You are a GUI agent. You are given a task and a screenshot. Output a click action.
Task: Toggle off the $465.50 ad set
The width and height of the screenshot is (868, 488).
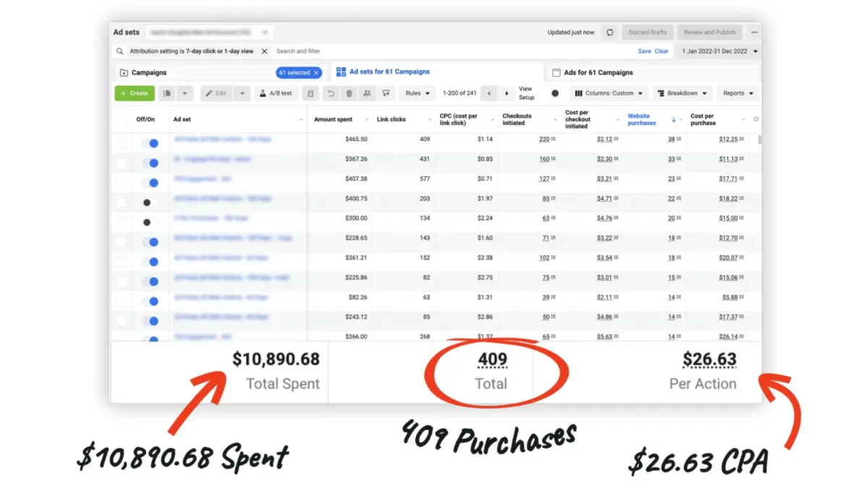(x=150, y=143)
